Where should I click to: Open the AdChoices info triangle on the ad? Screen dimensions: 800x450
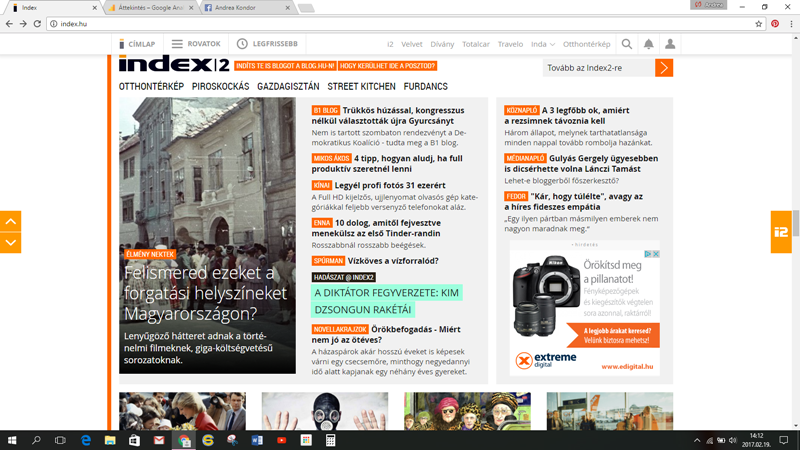point(648,254)
